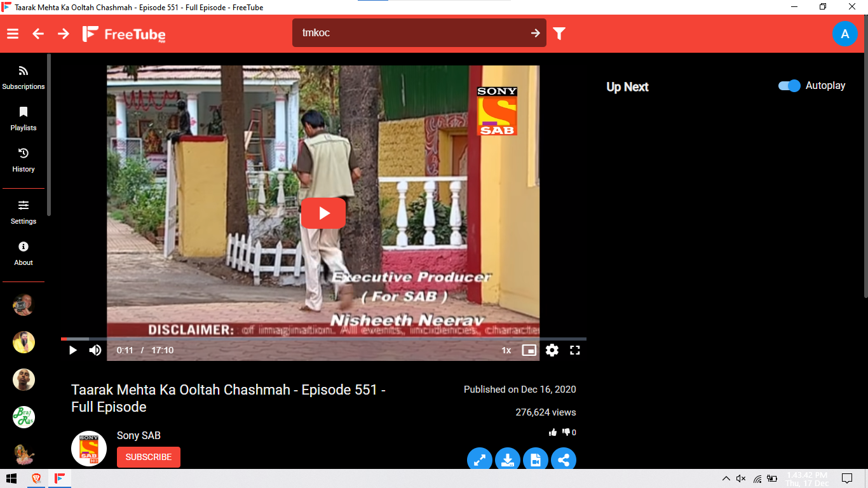
Task: Open the Subscriptions feed in the sidebar
Action: tap(23, 77)
